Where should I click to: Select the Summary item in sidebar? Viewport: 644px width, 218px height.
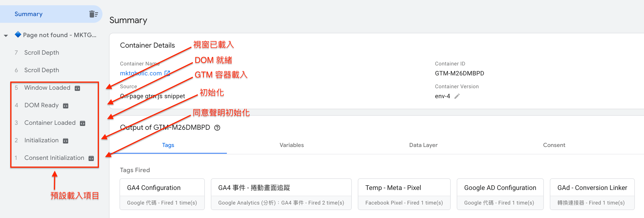tap(51, 14)
